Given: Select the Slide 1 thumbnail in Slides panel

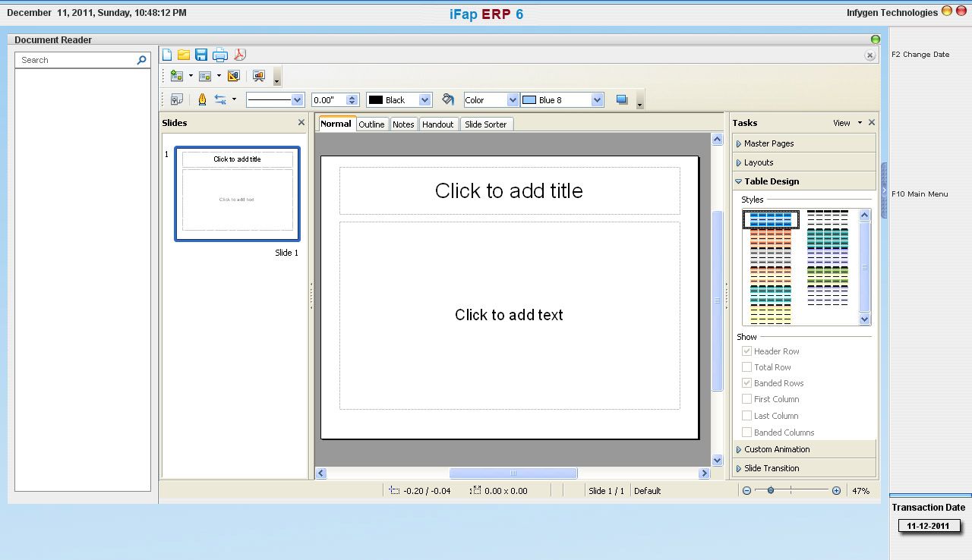Looking at the screenshot, I should tap(238, 193).
